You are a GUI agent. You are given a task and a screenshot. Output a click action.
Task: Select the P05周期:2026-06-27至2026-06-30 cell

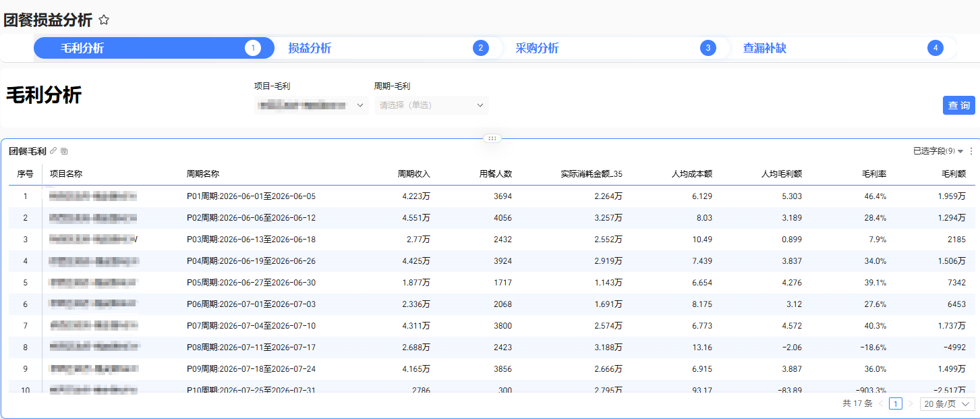click(251, 283)
